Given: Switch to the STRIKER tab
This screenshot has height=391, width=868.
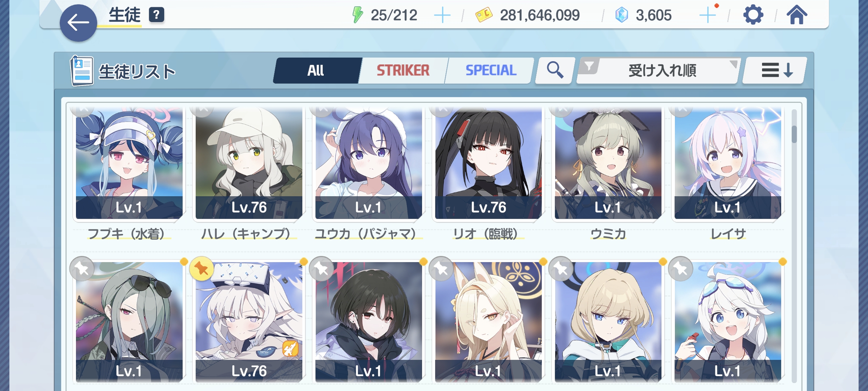Looking at the screenshot, I should (x=403, y=70).
